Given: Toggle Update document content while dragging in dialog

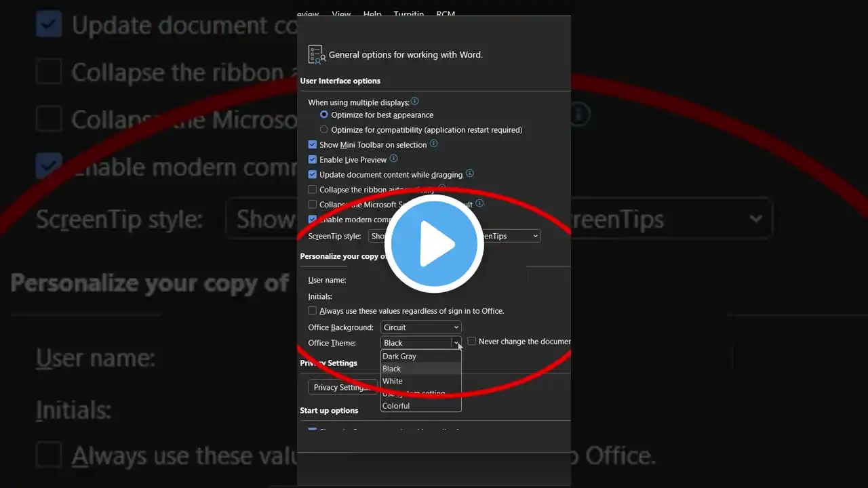Looking at the screenshot, I should pos(313,174).
